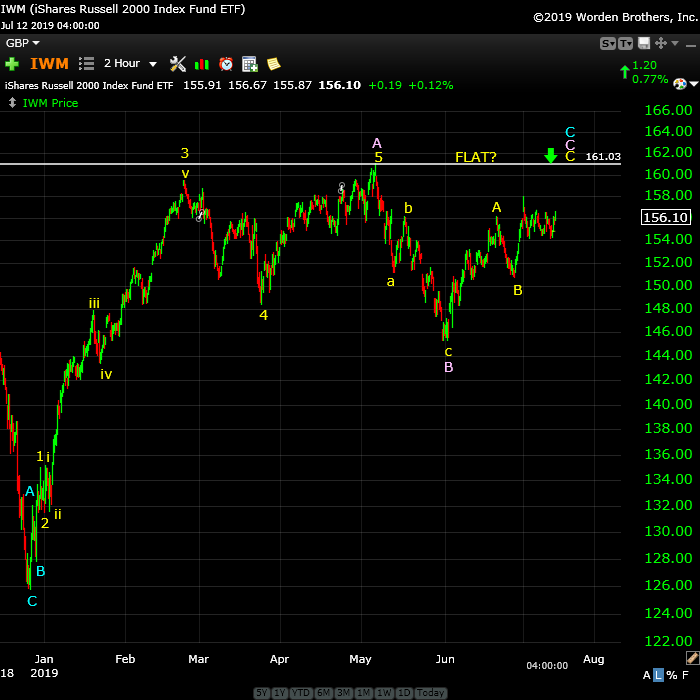
Task: Click the candlestick bars indicator icon
Action: (202, 64)
